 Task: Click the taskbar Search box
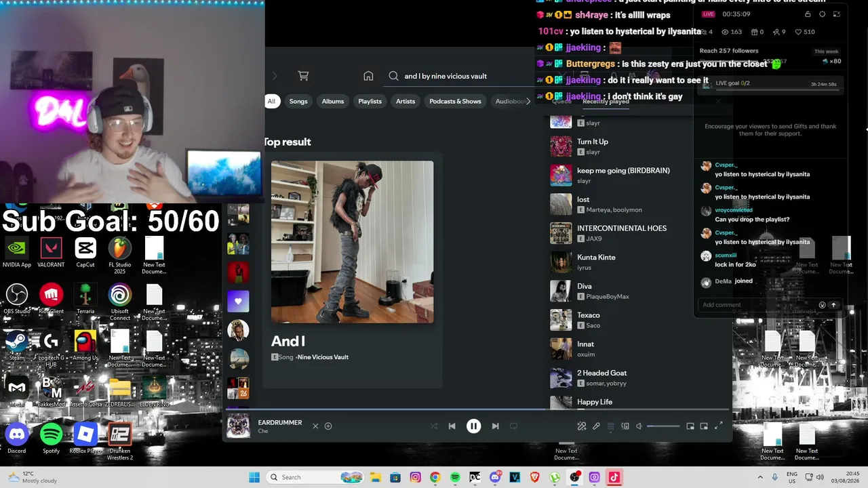315,477
